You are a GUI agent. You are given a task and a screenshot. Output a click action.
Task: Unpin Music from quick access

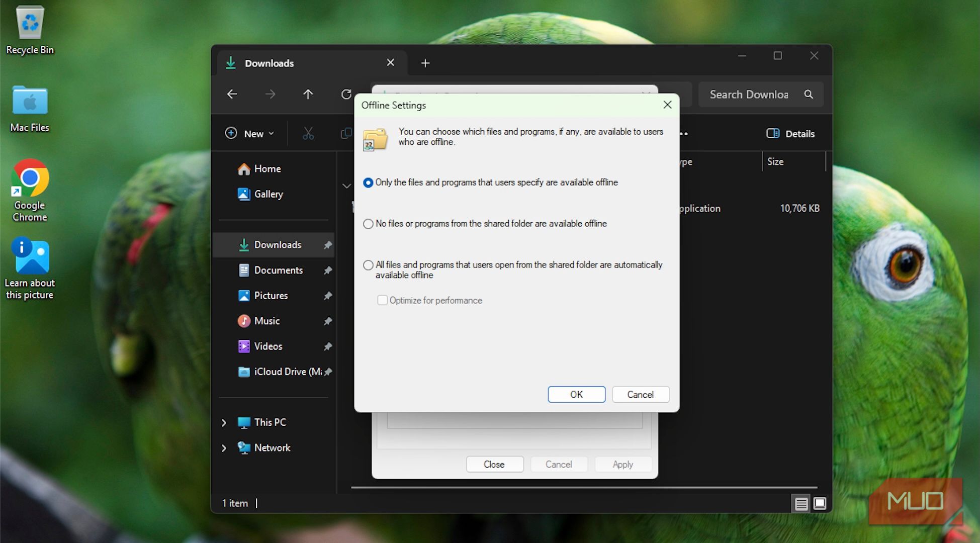(x=328, y=321)
